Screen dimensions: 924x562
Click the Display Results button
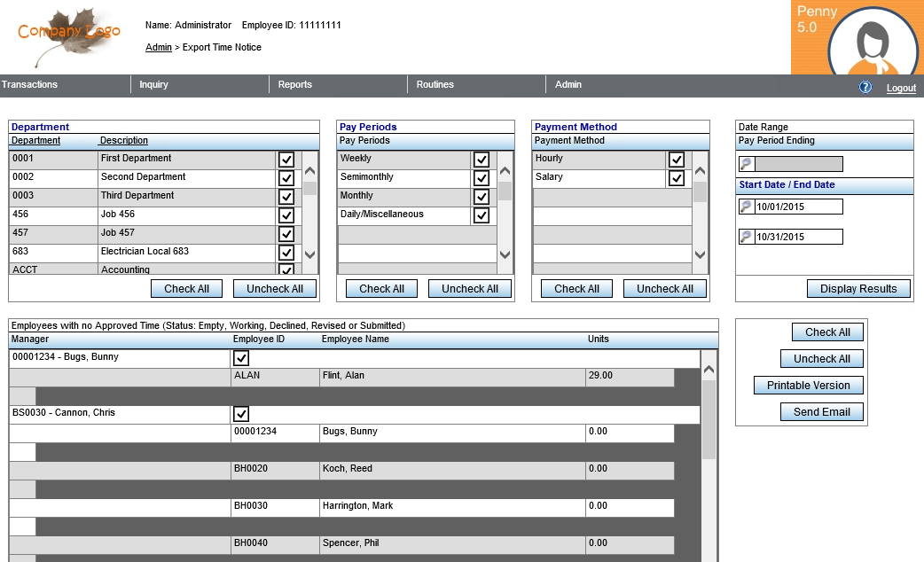pos(858,288)
